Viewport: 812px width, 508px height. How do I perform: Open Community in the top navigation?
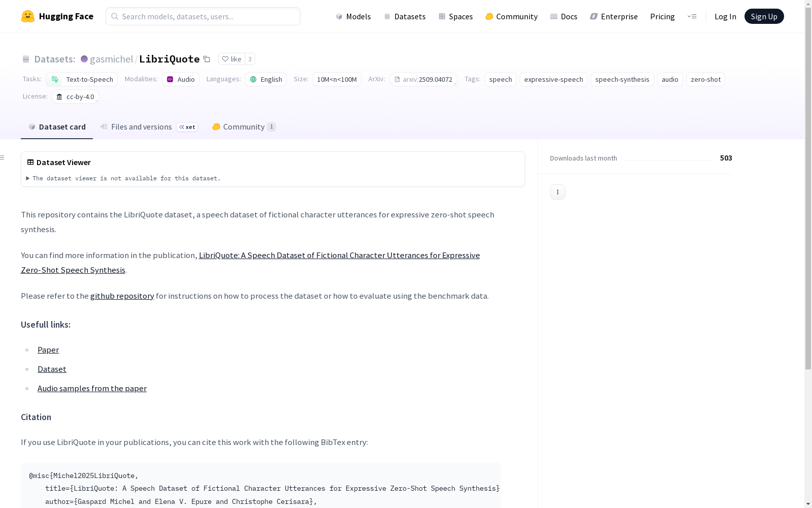pyautogui.click(x=512, y=16)
